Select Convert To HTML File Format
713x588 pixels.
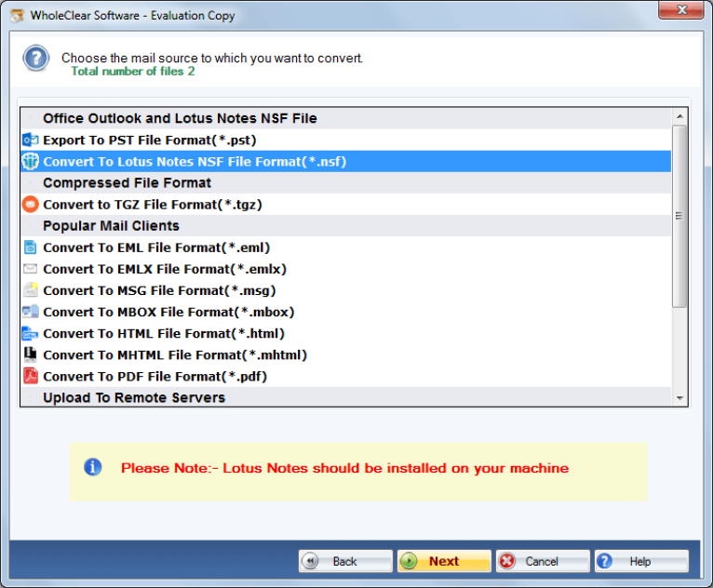coord(345,333)
